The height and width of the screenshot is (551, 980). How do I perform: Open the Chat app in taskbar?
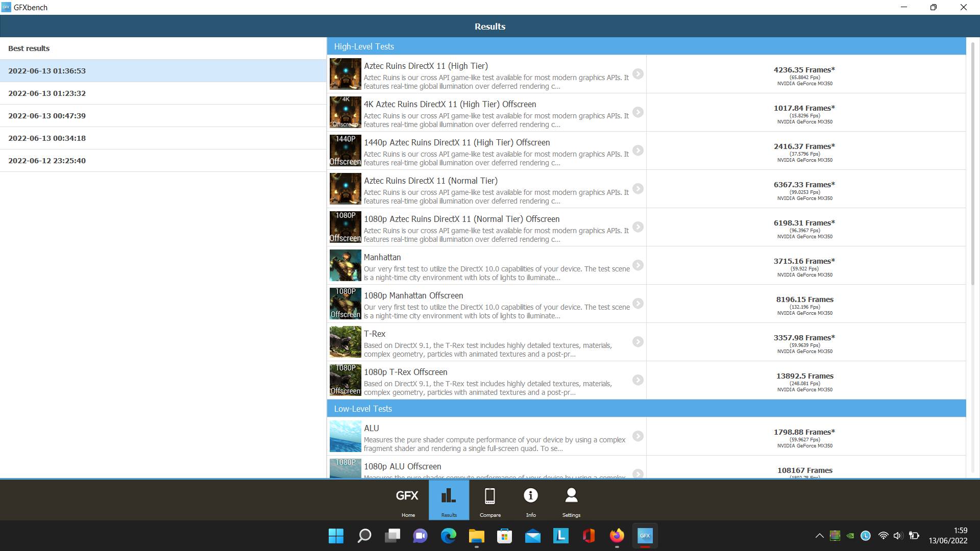(421, 536)
